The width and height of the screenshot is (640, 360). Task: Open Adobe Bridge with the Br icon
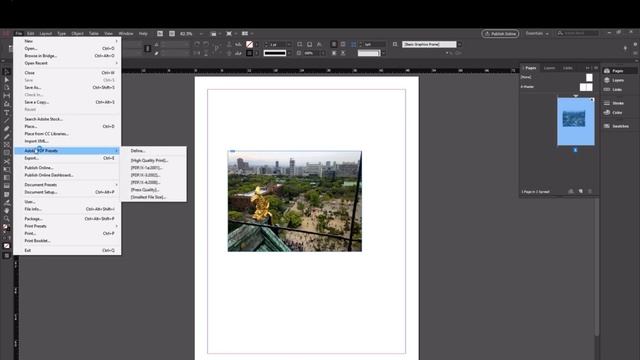160,33
